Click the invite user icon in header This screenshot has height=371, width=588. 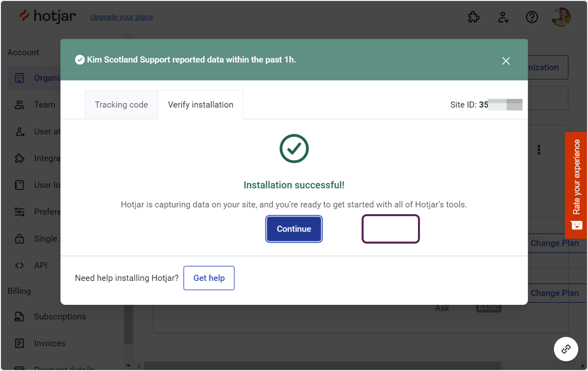(x=503, y=17)
